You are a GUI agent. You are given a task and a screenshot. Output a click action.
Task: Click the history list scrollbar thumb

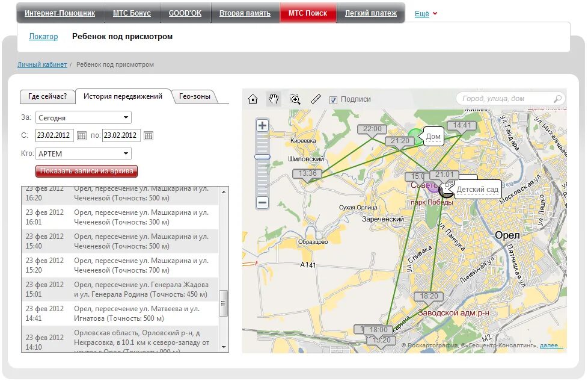tap(223, 303)
